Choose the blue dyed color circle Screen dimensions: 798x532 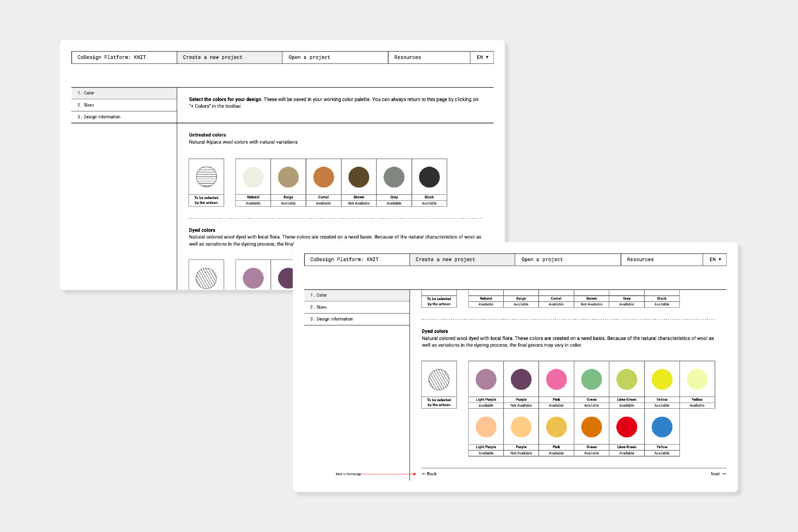[x=661, y=427]
